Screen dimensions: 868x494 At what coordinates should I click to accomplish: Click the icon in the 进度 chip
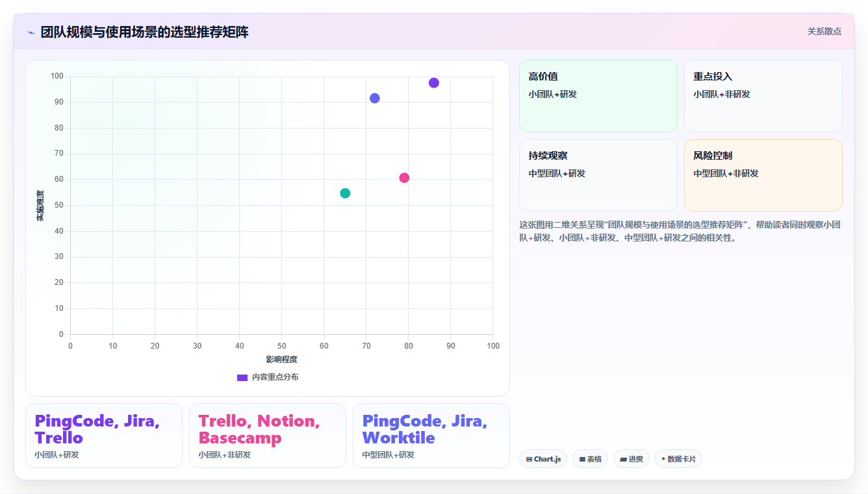point(623,459)
